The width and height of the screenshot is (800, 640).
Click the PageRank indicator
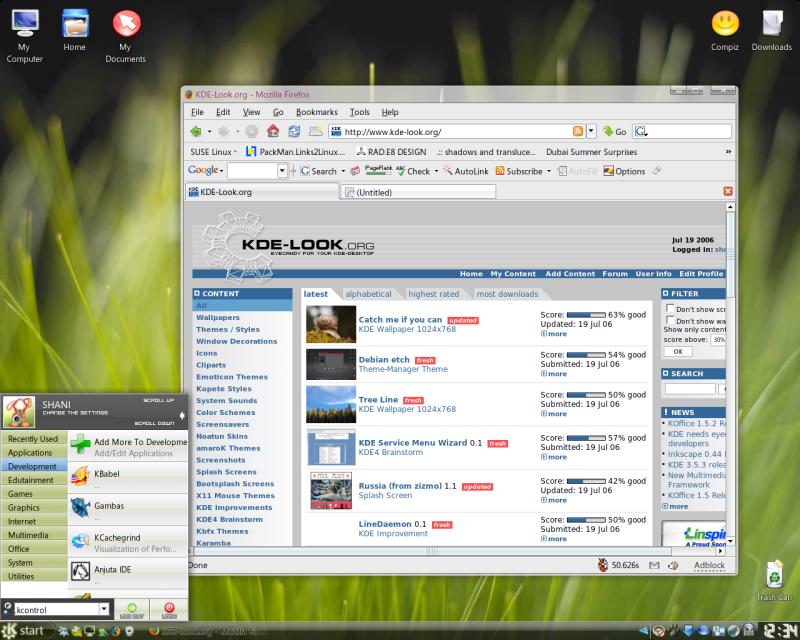(x=378, y=170)
